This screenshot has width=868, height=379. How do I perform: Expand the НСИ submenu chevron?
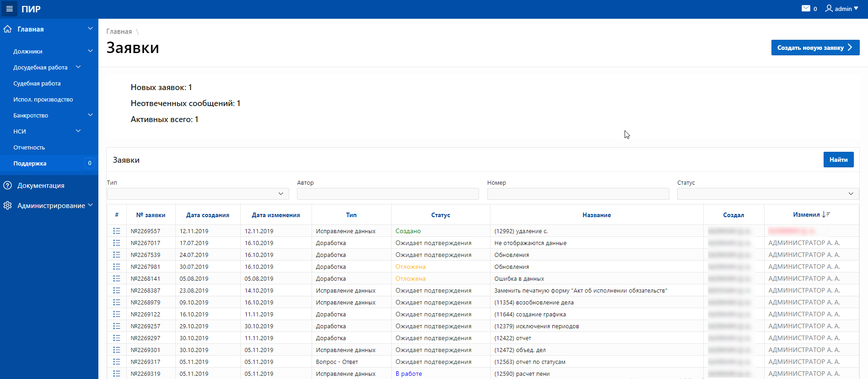[x=78, y=131]
